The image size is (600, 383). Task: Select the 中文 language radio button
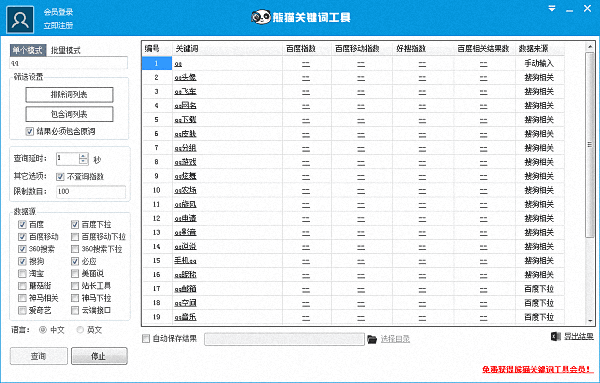tap(42, 330)
